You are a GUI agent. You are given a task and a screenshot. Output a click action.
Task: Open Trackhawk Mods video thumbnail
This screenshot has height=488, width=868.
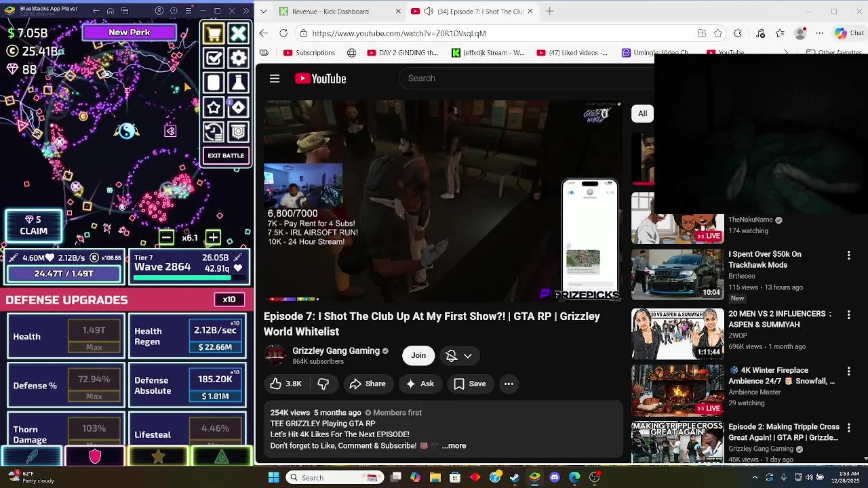pyautogui.click(x=677, y=274)
